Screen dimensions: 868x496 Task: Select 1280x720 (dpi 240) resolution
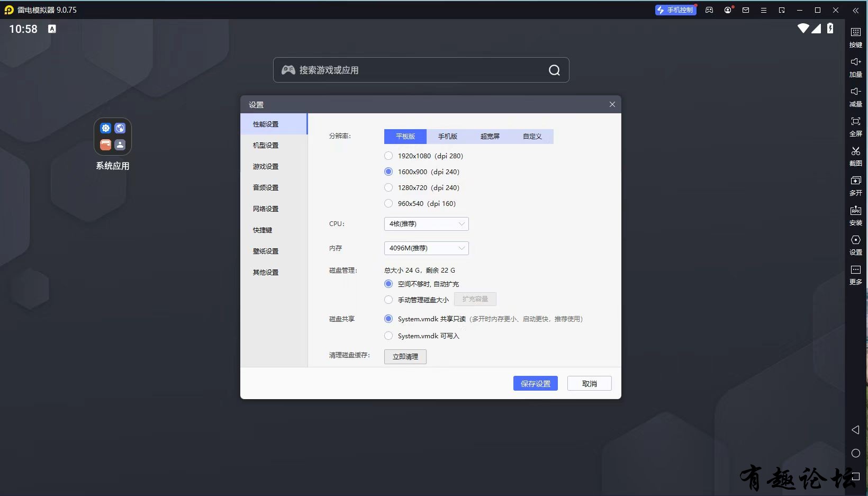pos(388,187)
